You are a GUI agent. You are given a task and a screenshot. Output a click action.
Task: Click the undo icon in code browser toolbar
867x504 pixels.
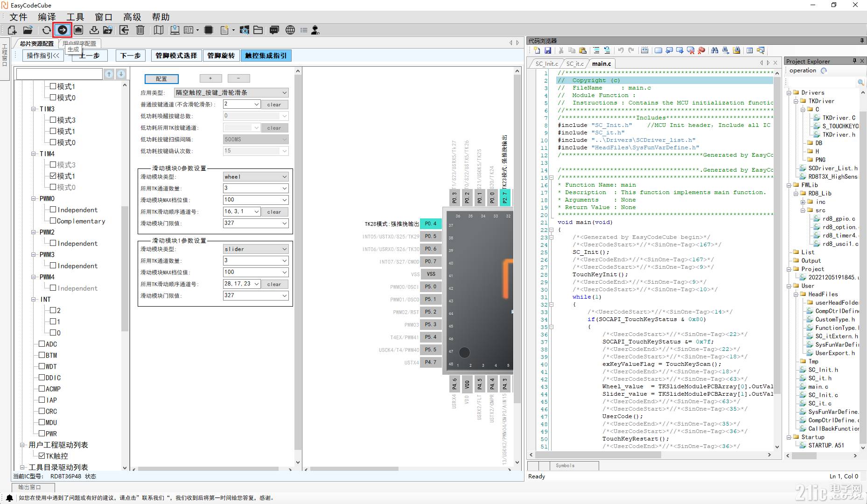[x=621, y=50]
